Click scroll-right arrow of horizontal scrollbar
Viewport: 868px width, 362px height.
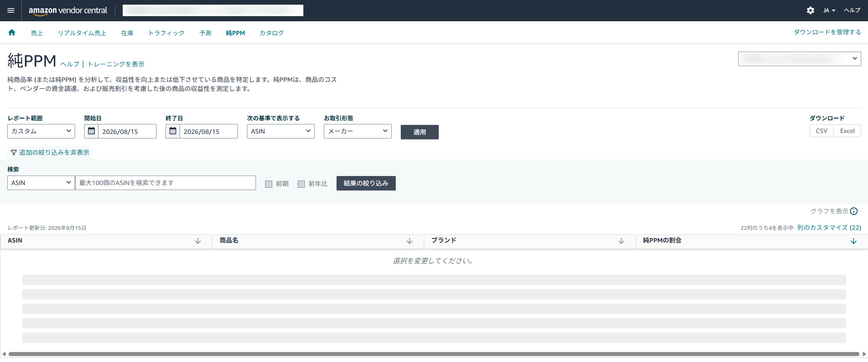pyautogui.click(x=864, y=354)
